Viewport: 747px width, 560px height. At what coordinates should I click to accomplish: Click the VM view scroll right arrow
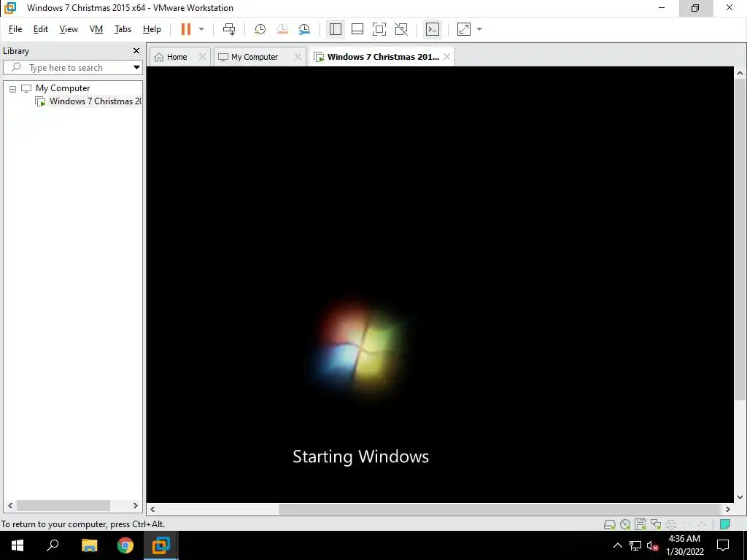pyautogui.click(x=727, y=509)
